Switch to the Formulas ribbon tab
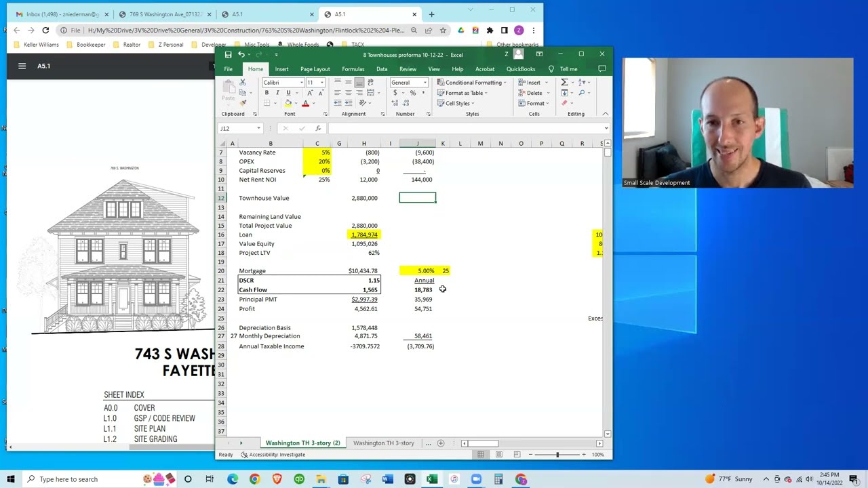 pos(353,69)
